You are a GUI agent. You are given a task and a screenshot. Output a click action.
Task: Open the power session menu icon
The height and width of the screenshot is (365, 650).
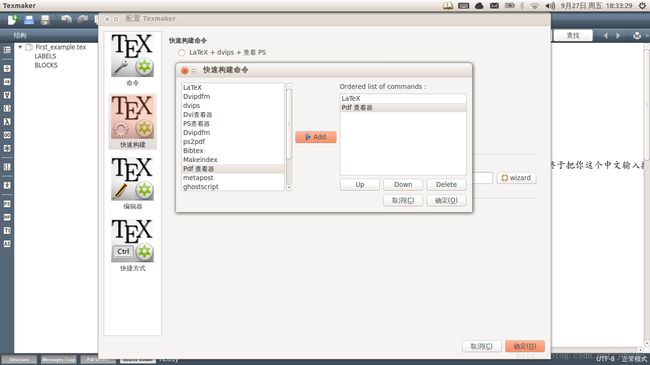point(642,5)
